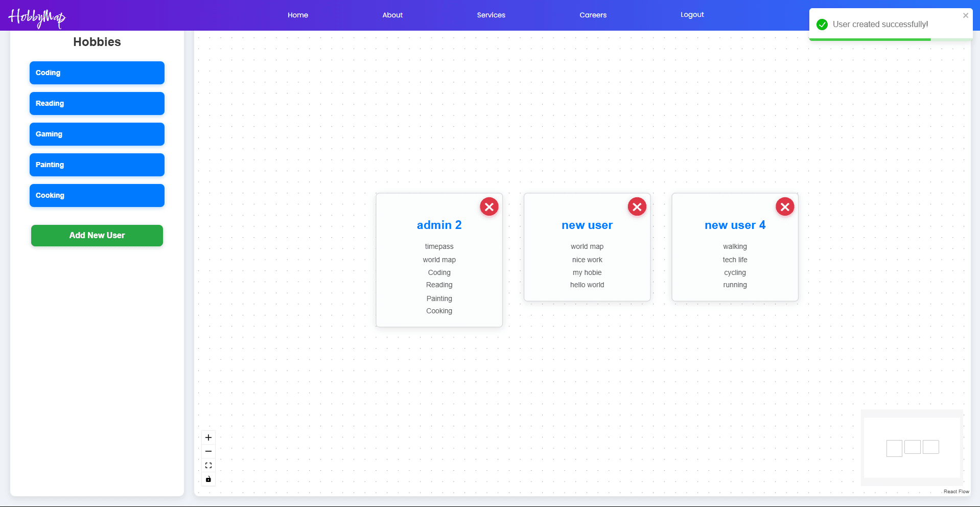Go to the Home page

click(x=298, y=15)
